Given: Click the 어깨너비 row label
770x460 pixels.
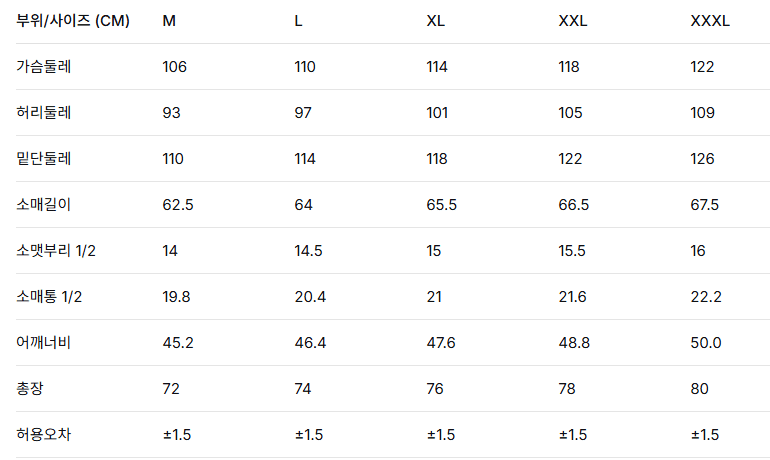Looking at the screenshot, I should point(44,343).
